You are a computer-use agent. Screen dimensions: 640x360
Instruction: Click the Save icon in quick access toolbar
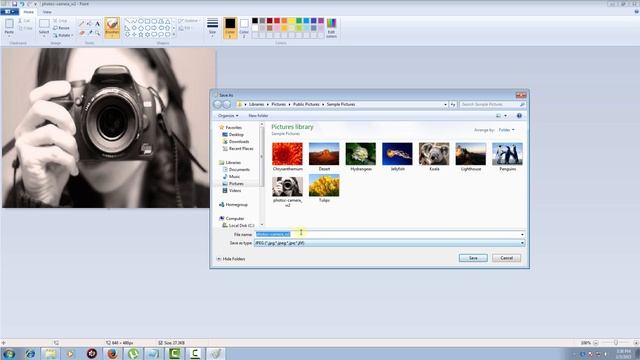14,4
